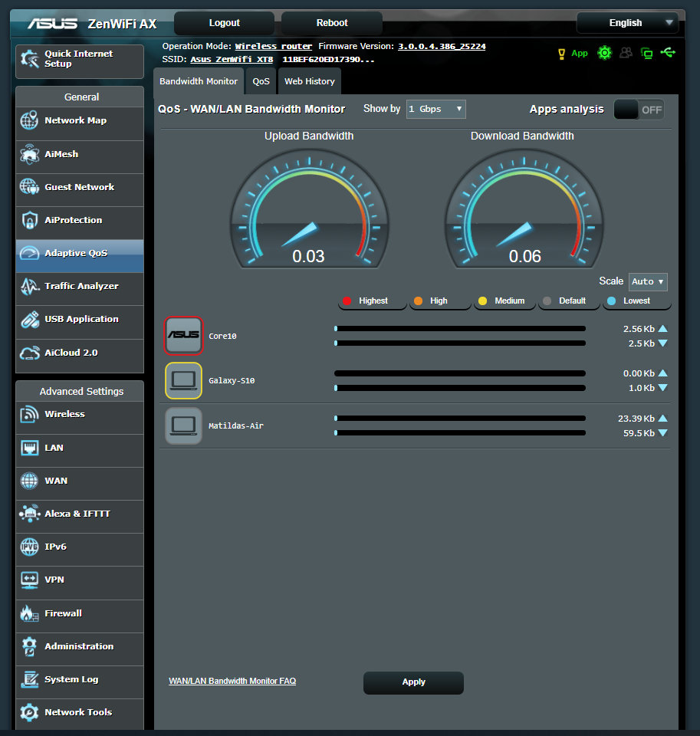Click the Alexa & IFTTT icon

(29, 514)
